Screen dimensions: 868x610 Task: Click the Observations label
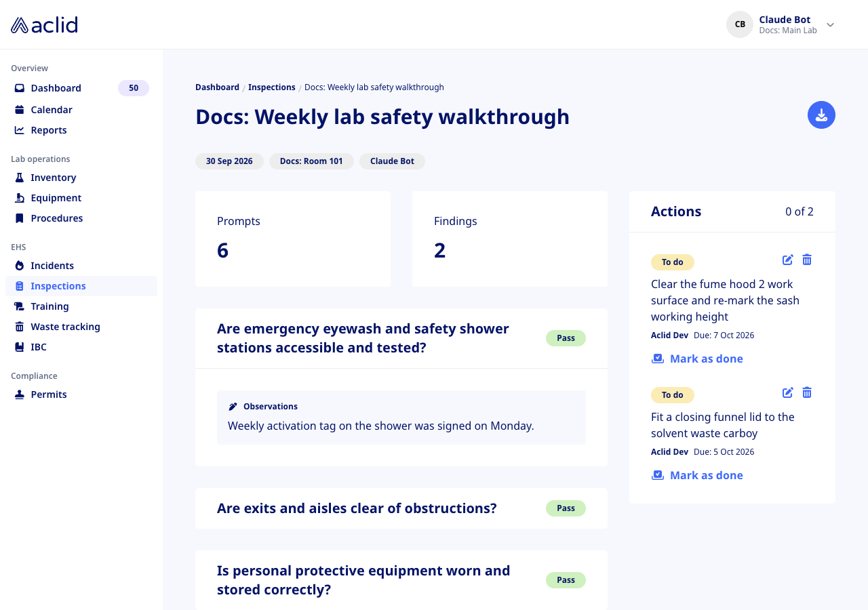pos(271,407)
